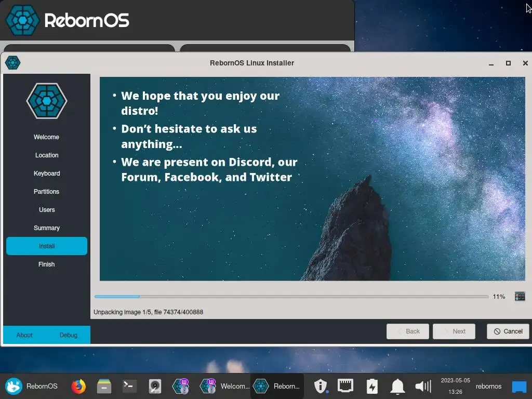Open the terminal from the taskbar
532x399 pixels.
pos(129,386)
